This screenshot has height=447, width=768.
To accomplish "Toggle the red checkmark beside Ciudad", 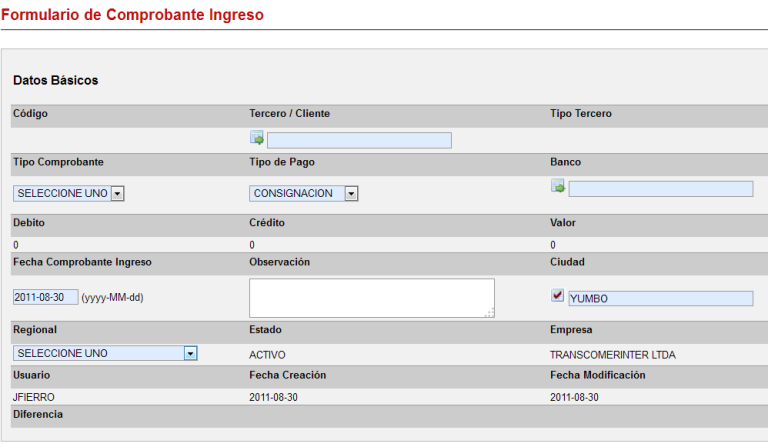I will pyautogui.click(x=558, y=296).
